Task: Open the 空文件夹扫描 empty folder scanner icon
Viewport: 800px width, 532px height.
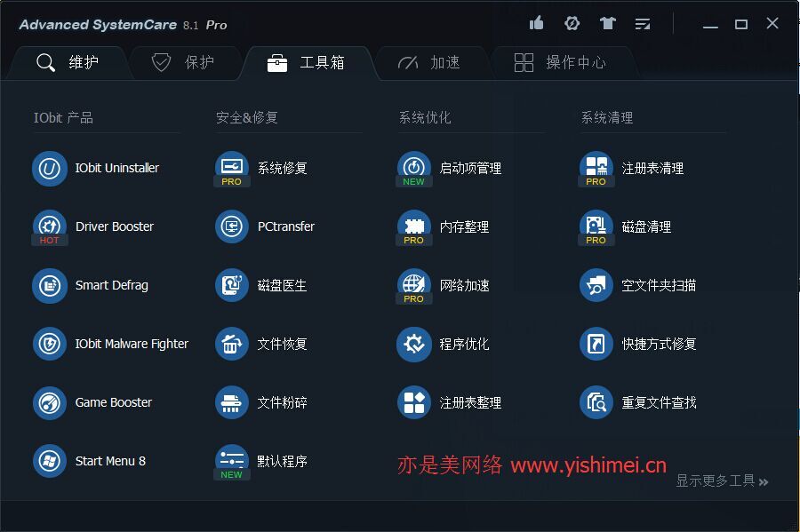Action: [x=596, y=285]
